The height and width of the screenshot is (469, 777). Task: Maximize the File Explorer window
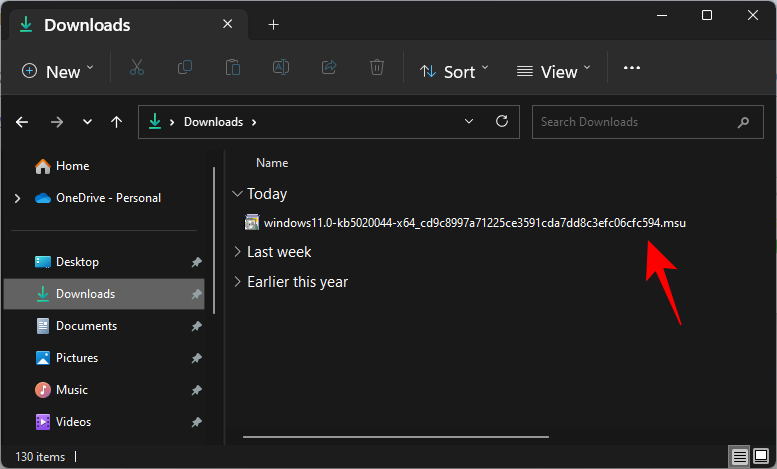coord(707,15)
